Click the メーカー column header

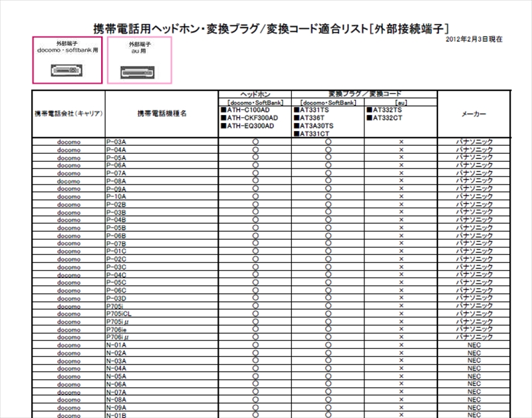click(x=473, y=114)
